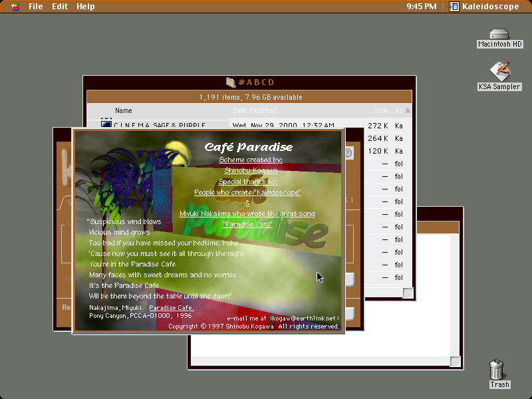Viewport: 532px width, 399px height.
Task: Click the Miyuki Nakajima credit line
Action: [247, 213]
